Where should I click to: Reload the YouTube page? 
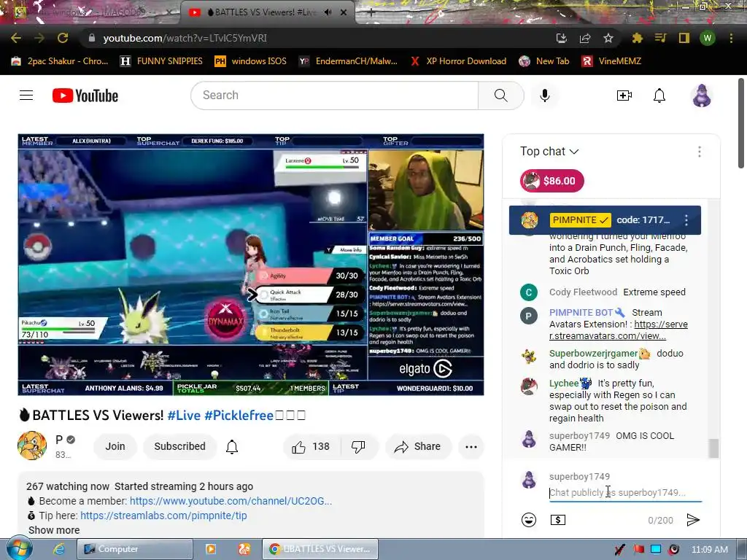coord(63,38)
